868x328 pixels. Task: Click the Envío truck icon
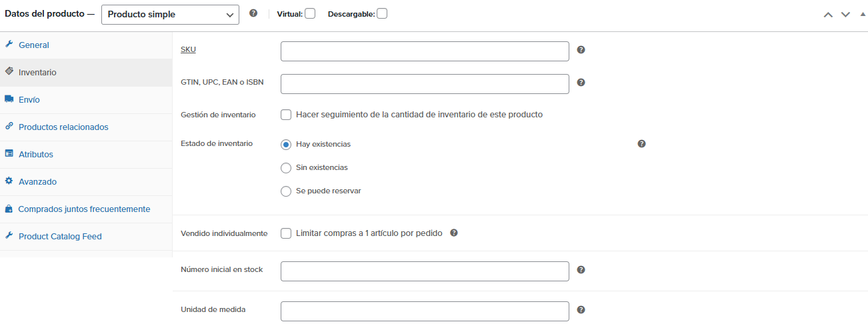tap(9, 99)
